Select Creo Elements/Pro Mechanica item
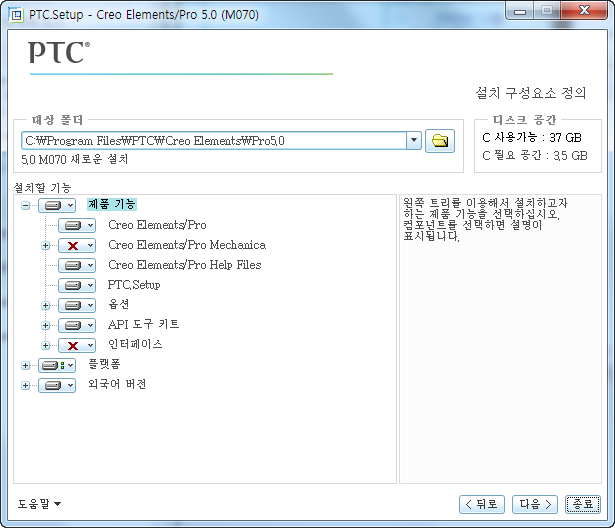615x528 pixels. coord(187,245)
